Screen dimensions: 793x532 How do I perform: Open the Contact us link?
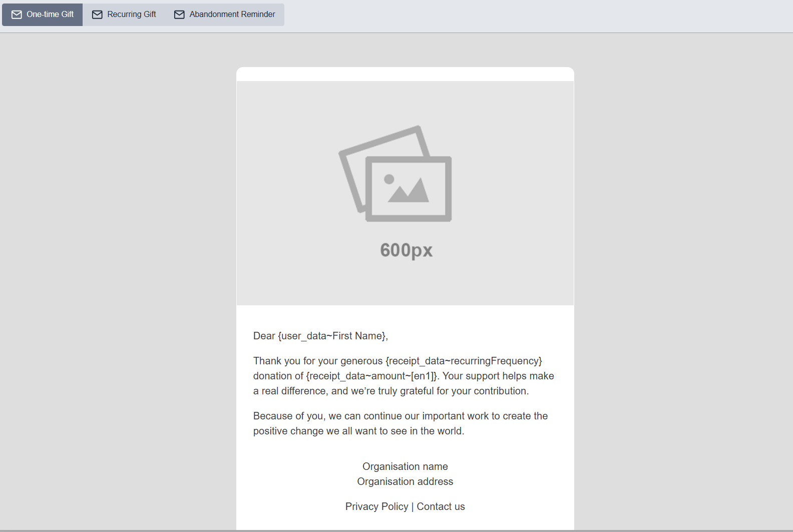click(x=441, y=506)
